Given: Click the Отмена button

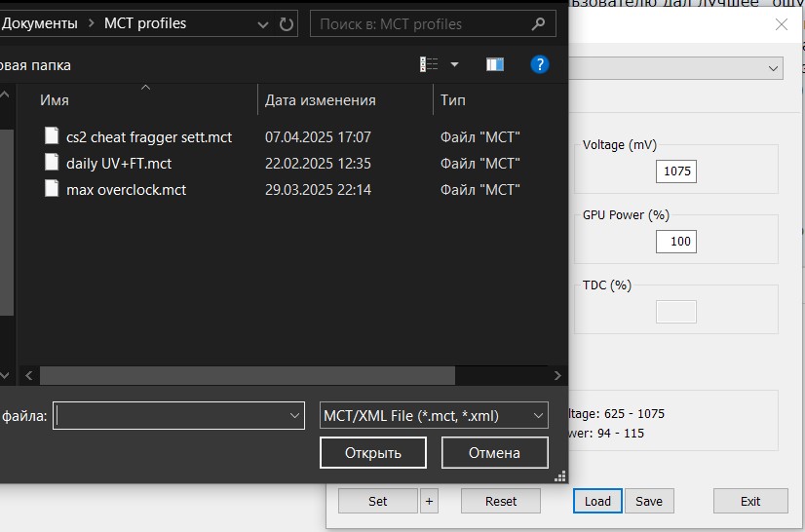Looking at the screenshot, I should point(494,452).
